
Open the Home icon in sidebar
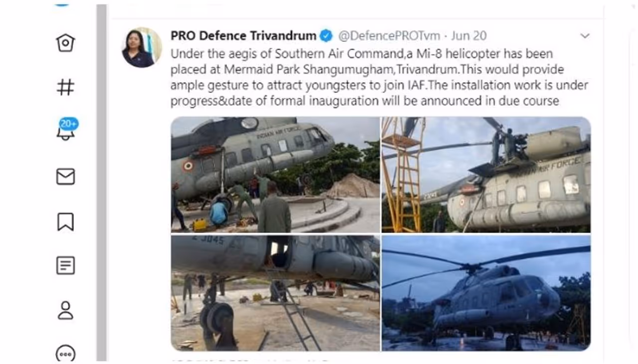pos(65,43)
